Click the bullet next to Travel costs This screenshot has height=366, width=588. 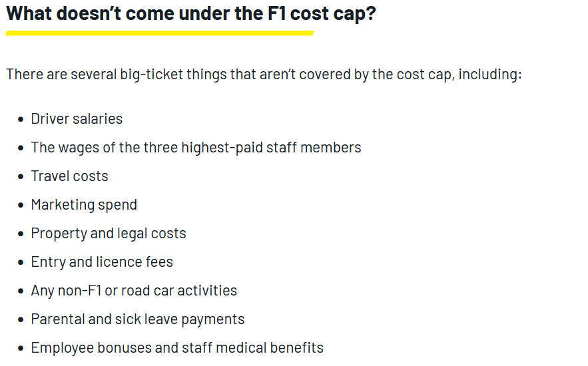pos(21,177)
